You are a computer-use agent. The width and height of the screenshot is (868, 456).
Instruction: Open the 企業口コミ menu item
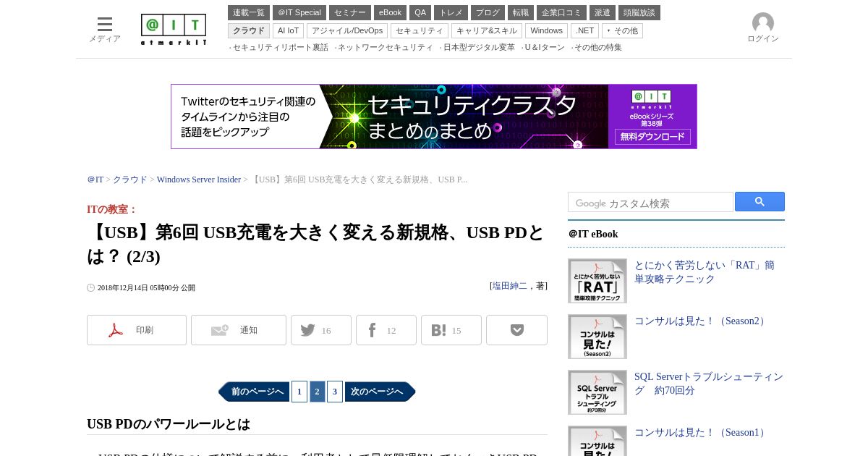pos(561,12)
